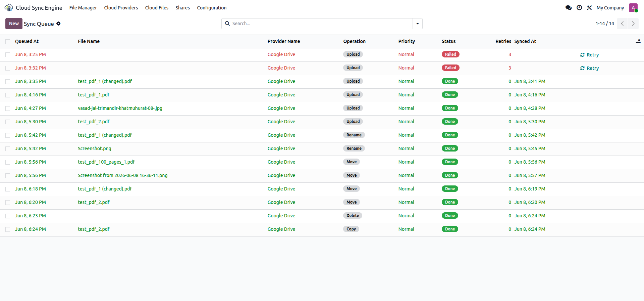Click the Cloud Sync Engine app logo icon

point(9,8)
